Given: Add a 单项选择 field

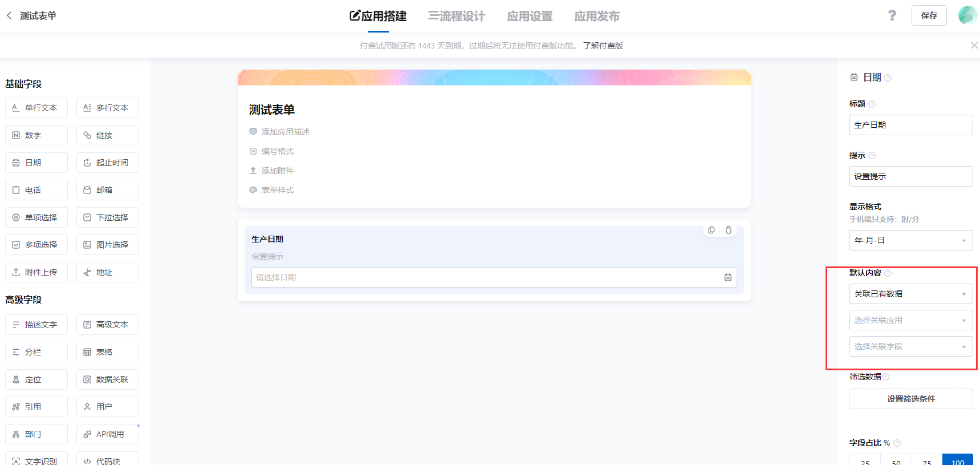Looking at the screenshot, I should coord(36,217).
